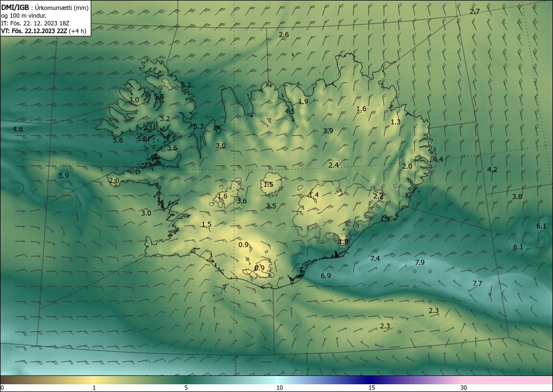
Task: Click the 2.7 value on the map
Action: tap(474, 11)
